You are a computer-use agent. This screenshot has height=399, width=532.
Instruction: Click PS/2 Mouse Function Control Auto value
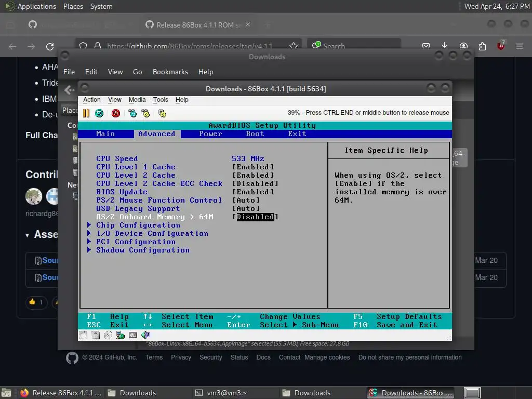point(246,200)
